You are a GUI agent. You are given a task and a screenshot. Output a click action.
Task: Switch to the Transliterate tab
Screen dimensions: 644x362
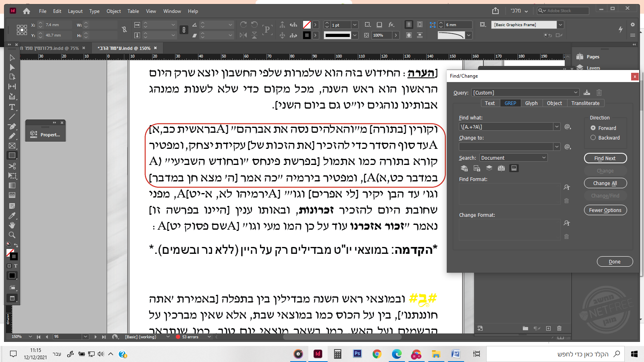point(585,103)
